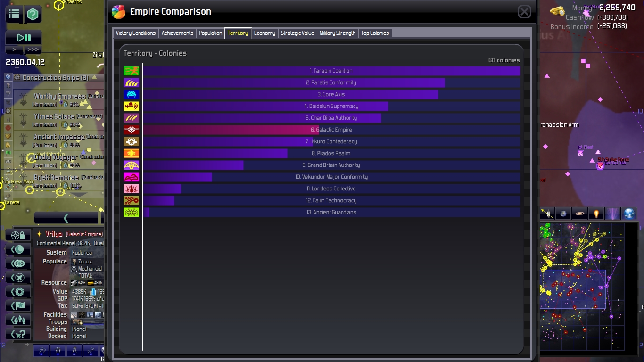
Task: Click the Empire Comparison colored ball icon
Action: tap(118, 12)
